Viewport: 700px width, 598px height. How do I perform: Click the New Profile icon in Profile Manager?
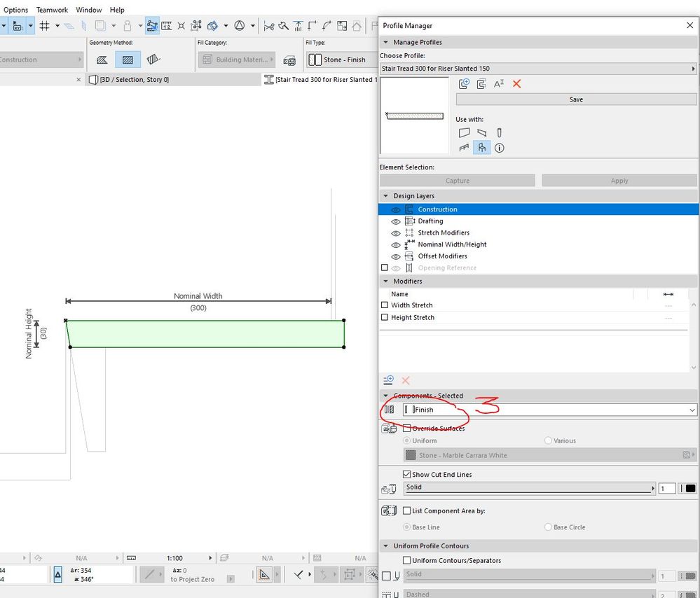[463, 84]
